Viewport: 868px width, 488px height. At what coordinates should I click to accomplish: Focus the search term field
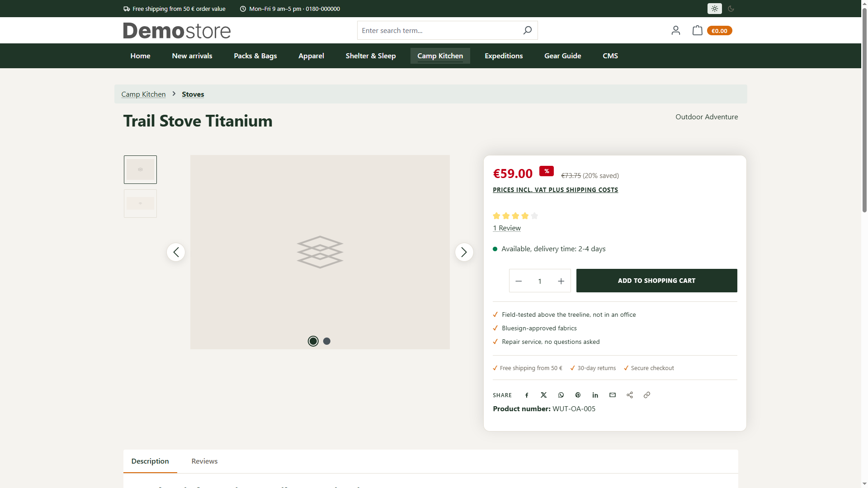(439, 30)
